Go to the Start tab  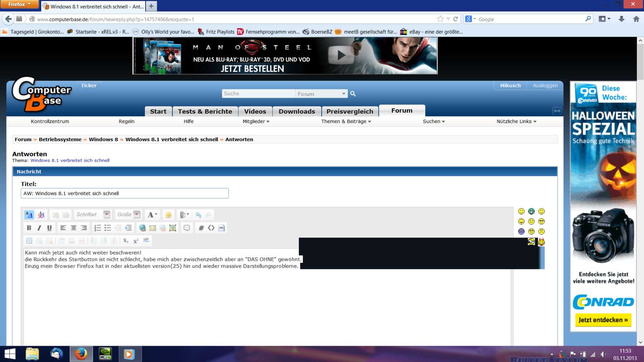pos(158,111)
